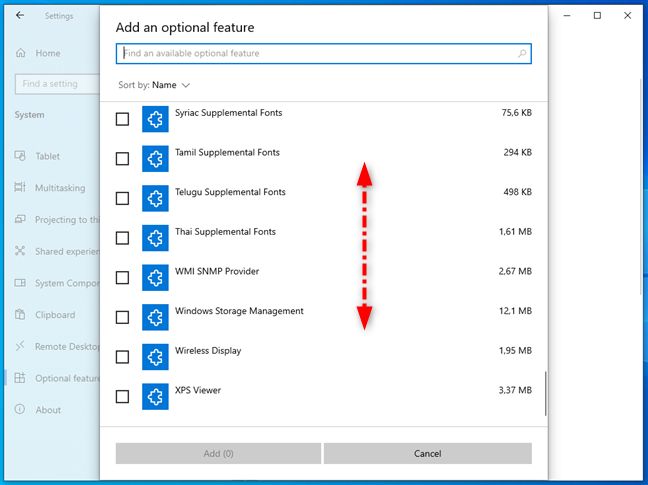The width and height of the screenshot is (648, 485).
Task: Click the Multitasking icon in sidebar
Action: (x=20, y=187)
